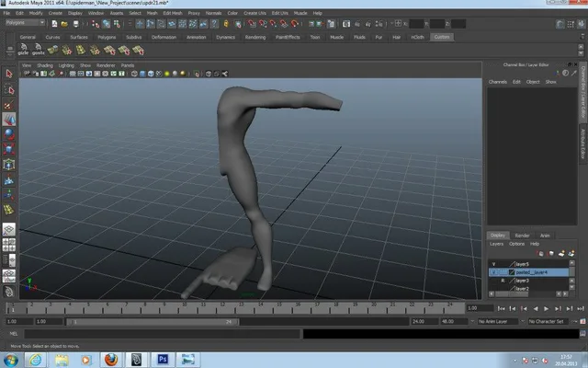Click the play backwards button

pos(536,309)
